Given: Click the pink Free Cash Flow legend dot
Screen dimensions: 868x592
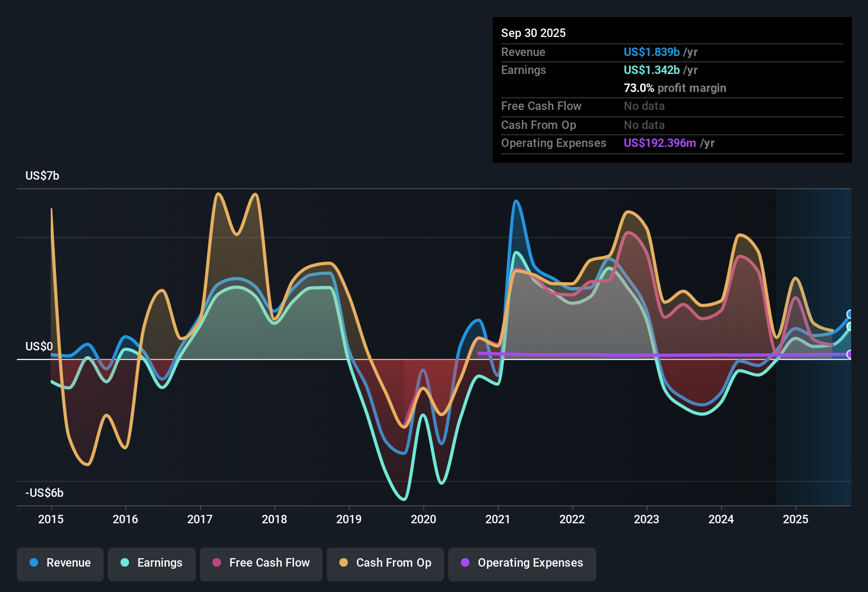Looking at the screenshot, I should pyautogui.click(x=217, y=563).
